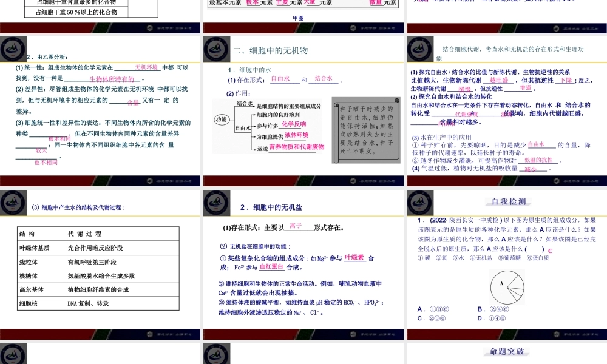Viewport: 607px width, 364px height.
Task: Click the pink answer 离子
Action: click(x=296, y=226)
